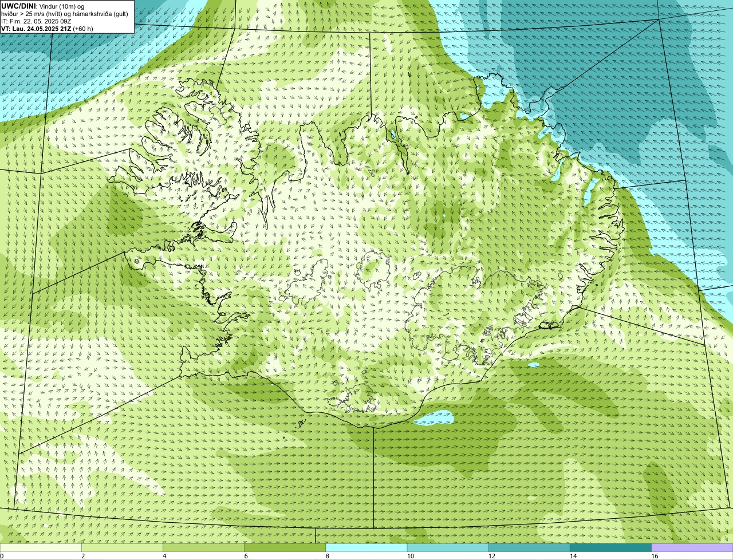Click the legend scale label '8'

[x=328, y=556]
